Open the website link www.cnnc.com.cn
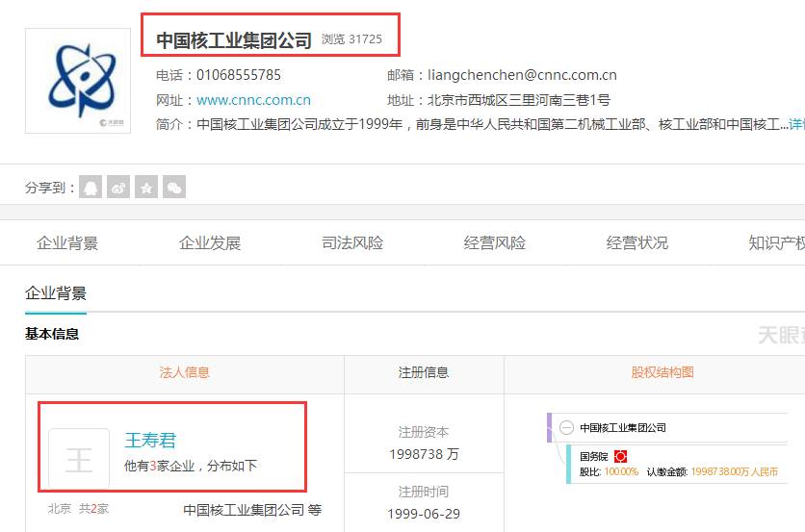Screen dimensions: 805x532 pos(253,100)
